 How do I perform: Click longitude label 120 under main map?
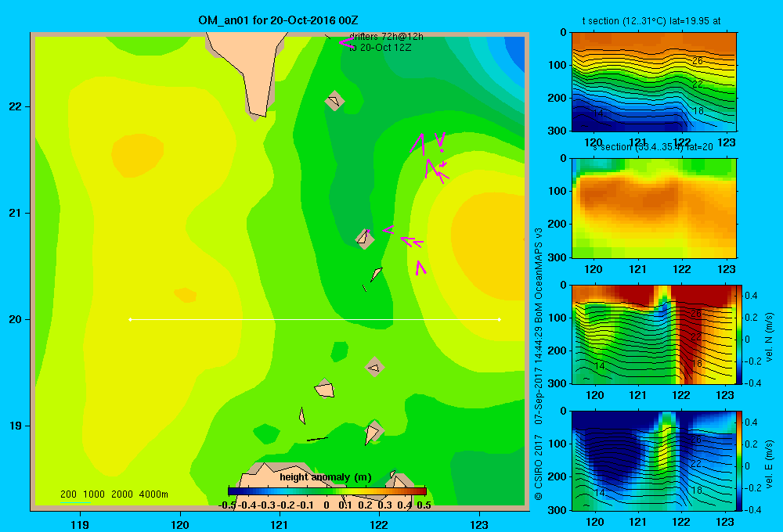(180, 524)
